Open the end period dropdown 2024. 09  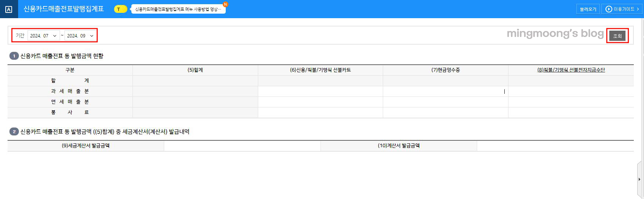click(x=80, y=36)
